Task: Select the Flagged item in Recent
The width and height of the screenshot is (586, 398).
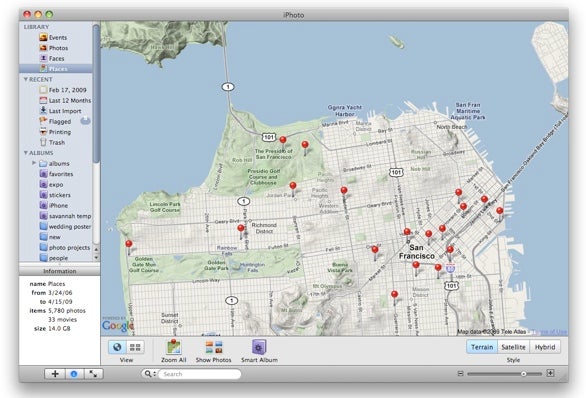Action: click(x=55, y=121)
